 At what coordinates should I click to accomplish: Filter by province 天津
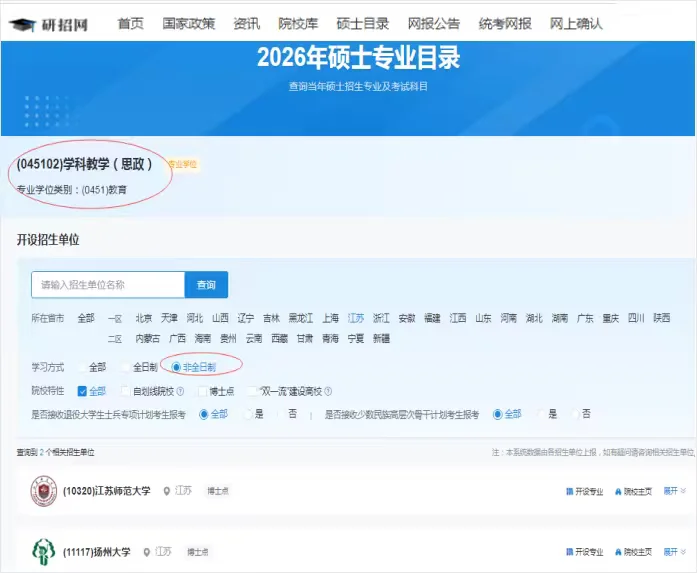click(169, 318)
